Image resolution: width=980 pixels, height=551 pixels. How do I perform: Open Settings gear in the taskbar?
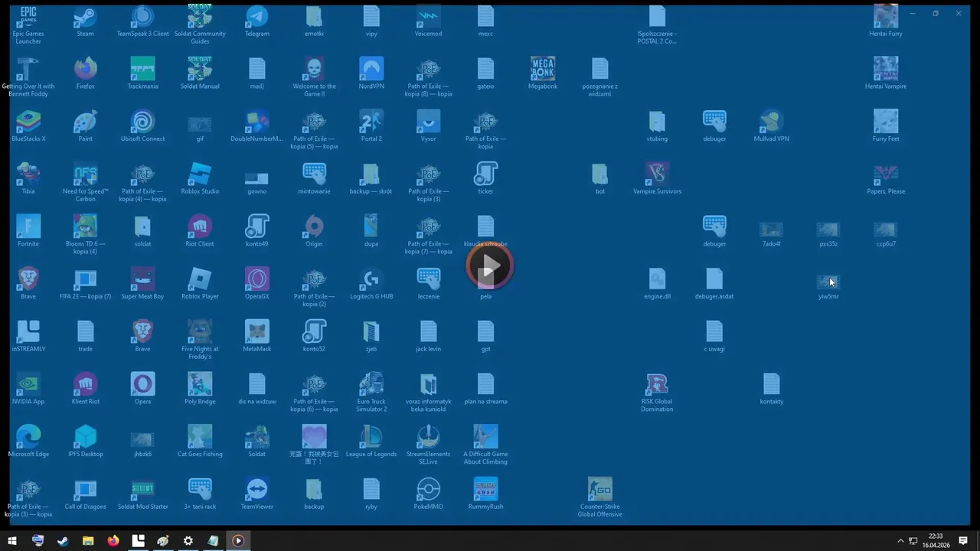click(188, 541)
